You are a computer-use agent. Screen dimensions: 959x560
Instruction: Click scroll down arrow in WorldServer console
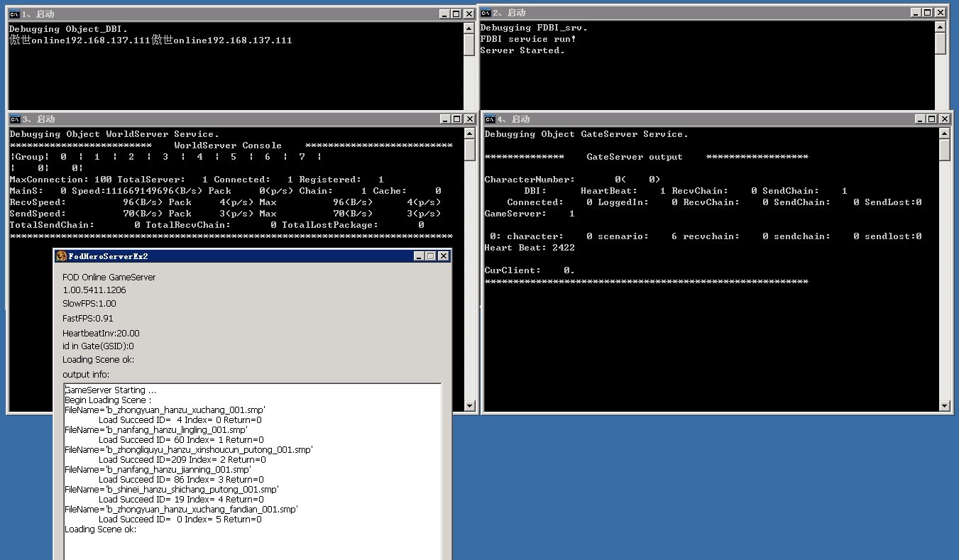click(x=469, y=406)
